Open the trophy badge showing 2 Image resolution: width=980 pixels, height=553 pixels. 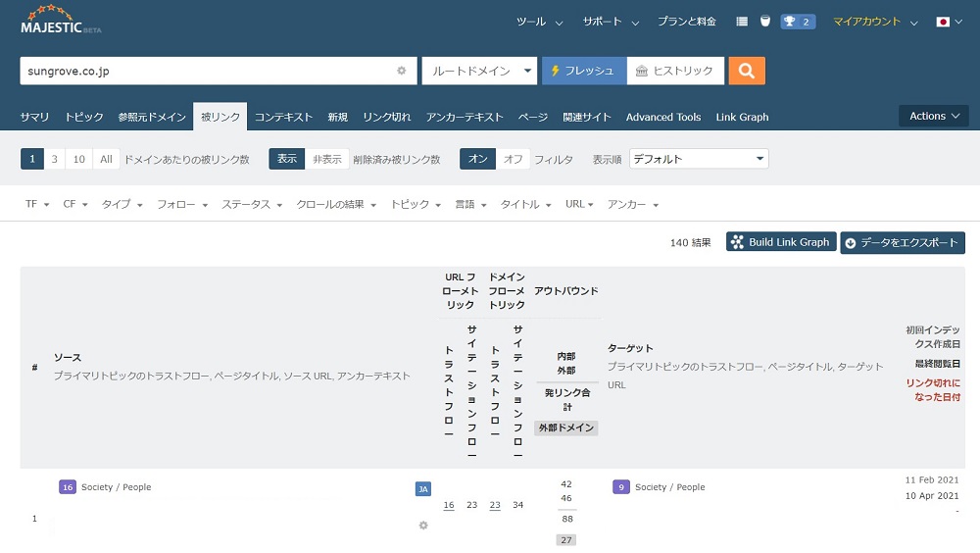(798, 22)
